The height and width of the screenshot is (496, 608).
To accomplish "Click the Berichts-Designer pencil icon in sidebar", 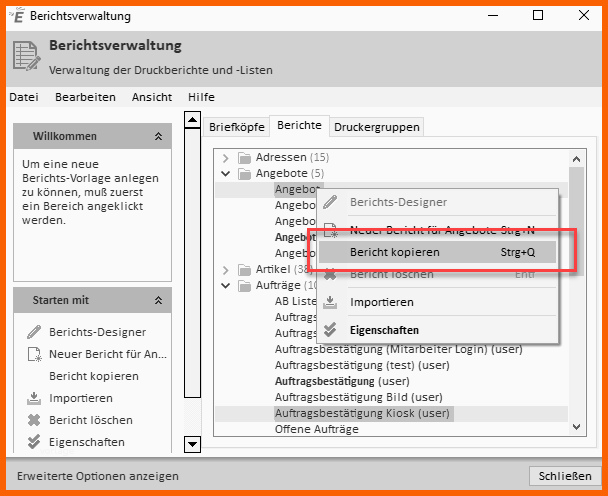I will point(33,332).
